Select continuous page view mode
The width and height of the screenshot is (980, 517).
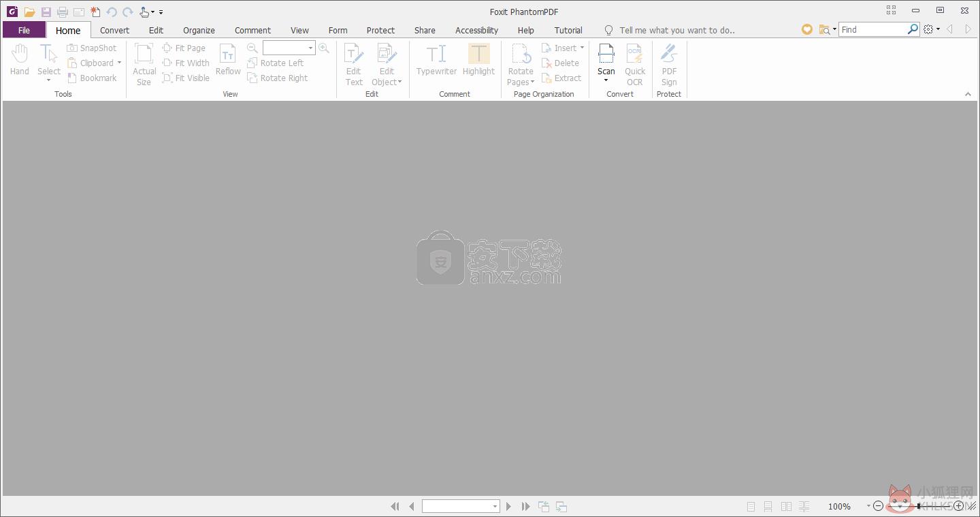coord(768,506)
